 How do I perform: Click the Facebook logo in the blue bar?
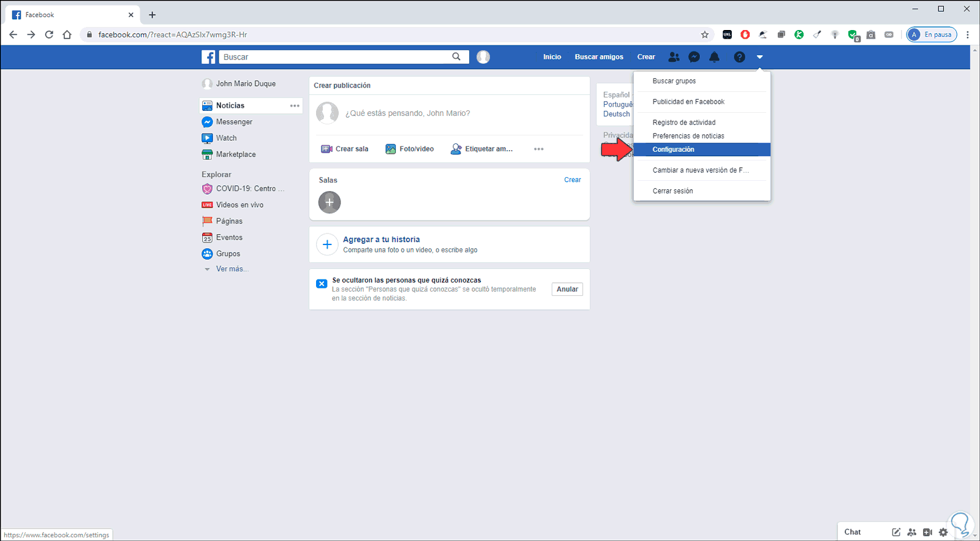tap(208, 57)
